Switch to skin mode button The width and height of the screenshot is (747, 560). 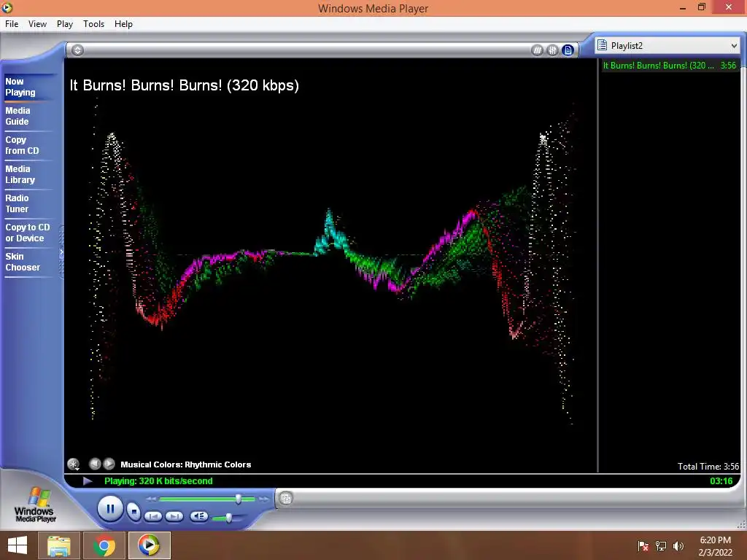click(286, 499)
